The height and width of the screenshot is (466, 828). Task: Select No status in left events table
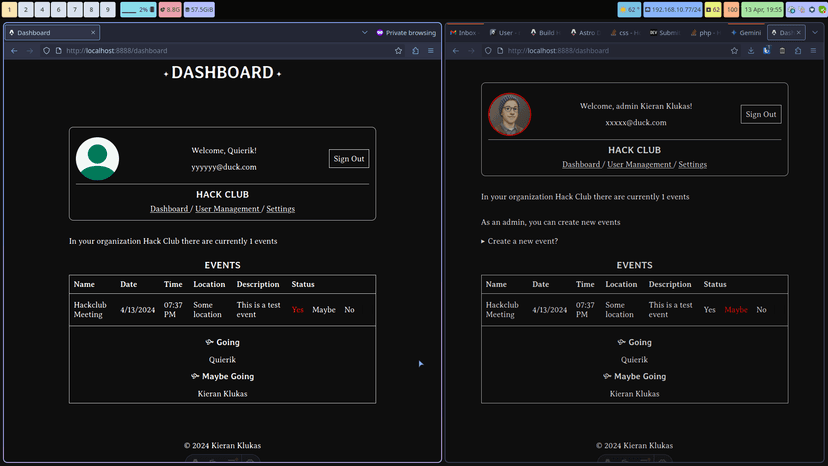pos(349,310)
